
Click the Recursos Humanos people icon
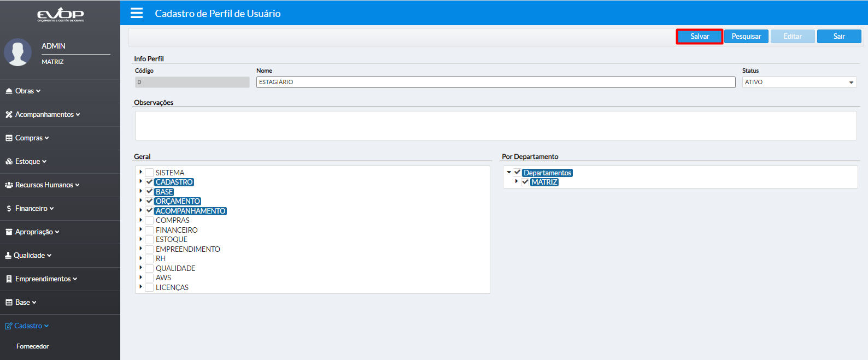[9, 185]
